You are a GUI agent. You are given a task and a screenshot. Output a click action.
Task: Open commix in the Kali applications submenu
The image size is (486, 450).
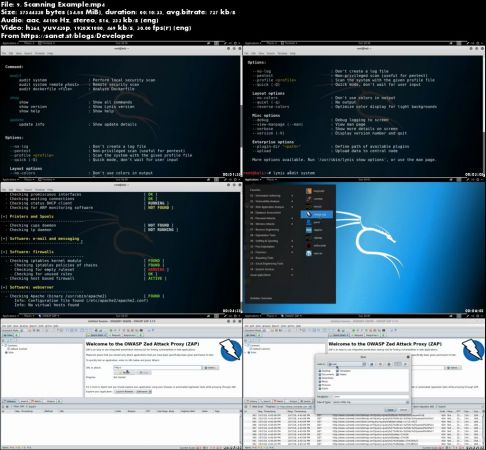315,199
